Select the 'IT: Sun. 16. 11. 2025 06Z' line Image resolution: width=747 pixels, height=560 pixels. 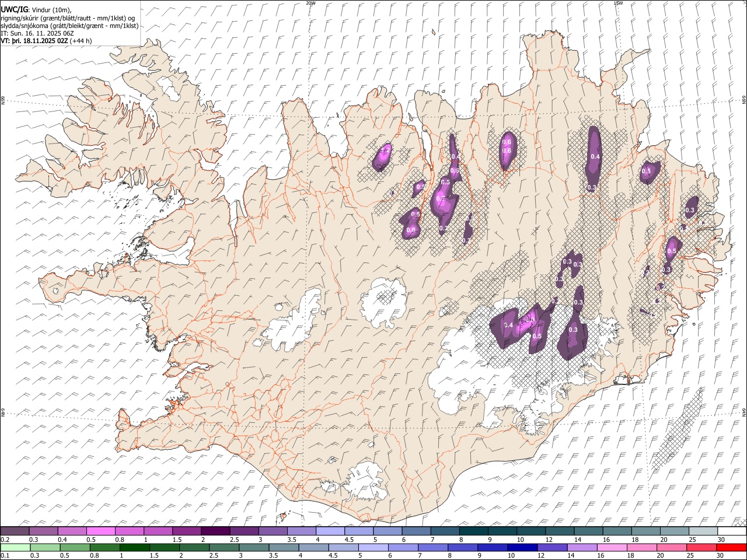(37, 33)
